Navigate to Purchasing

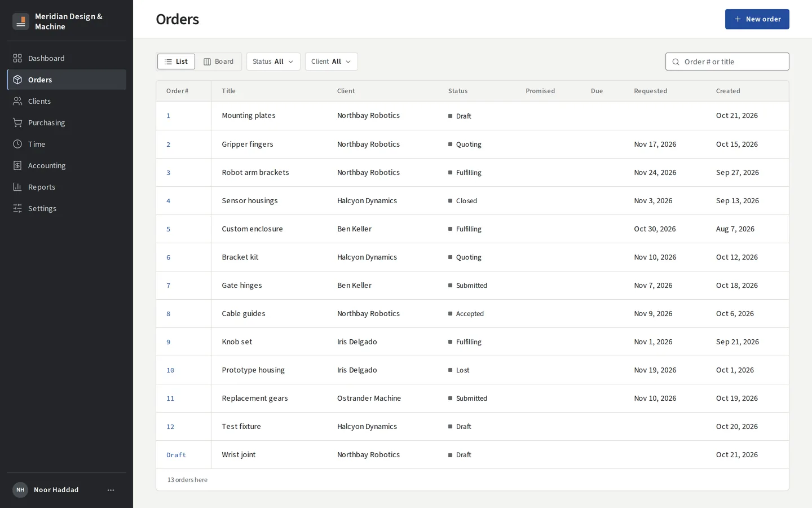tap(67, 122)
